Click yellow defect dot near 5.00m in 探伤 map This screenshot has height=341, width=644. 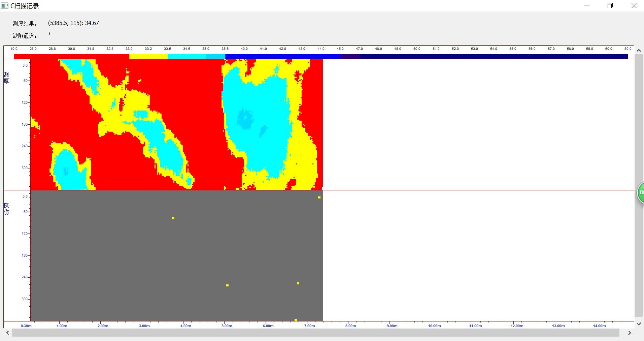coord(228,285)
